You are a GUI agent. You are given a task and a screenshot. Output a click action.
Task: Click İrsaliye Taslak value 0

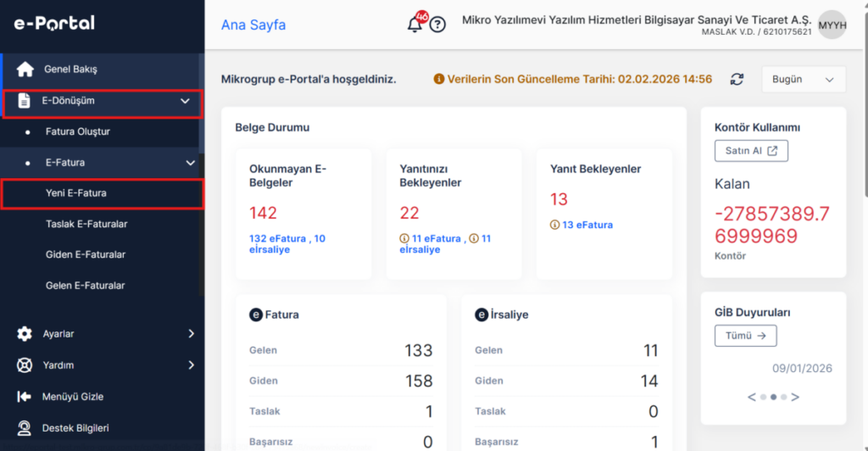(x=654, y=411)
